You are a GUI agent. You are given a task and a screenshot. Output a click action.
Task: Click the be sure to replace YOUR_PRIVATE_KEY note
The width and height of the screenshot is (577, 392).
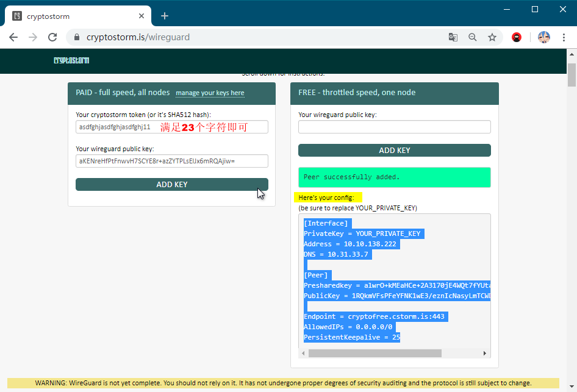(357, 208)
